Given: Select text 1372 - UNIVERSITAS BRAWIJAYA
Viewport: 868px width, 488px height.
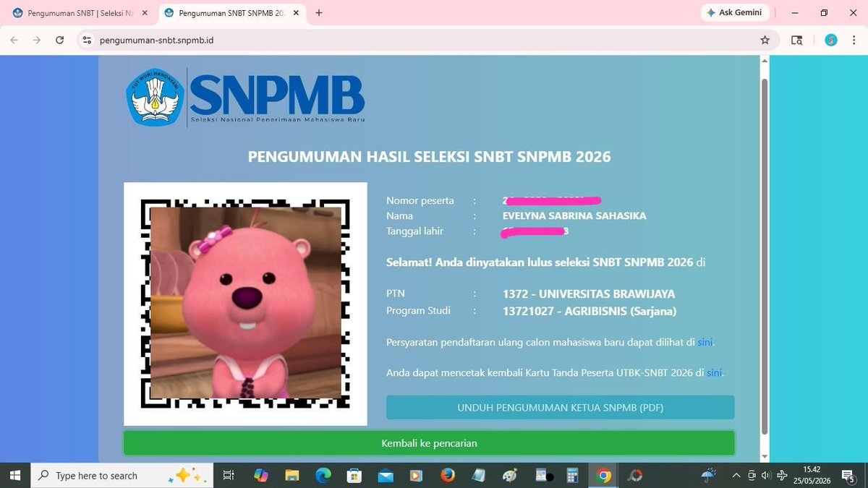Looking at the screenshot, I should coord(589,294).
